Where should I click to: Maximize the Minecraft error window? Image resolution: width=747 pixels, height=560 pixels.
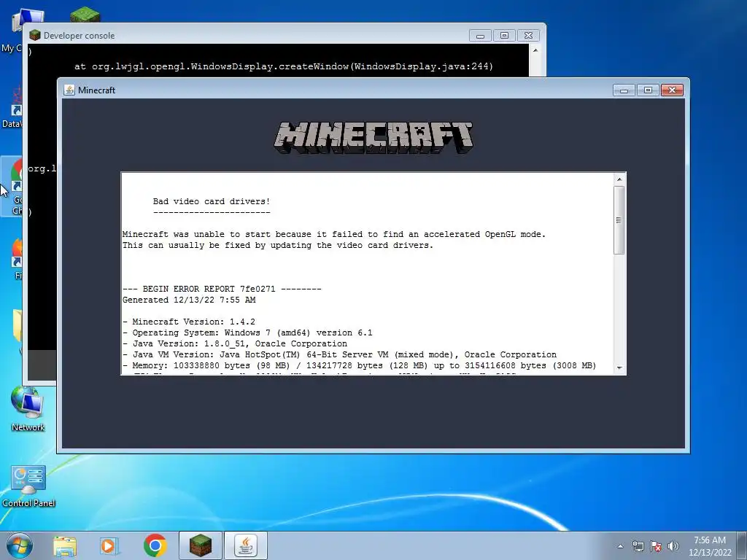[648, 90]
